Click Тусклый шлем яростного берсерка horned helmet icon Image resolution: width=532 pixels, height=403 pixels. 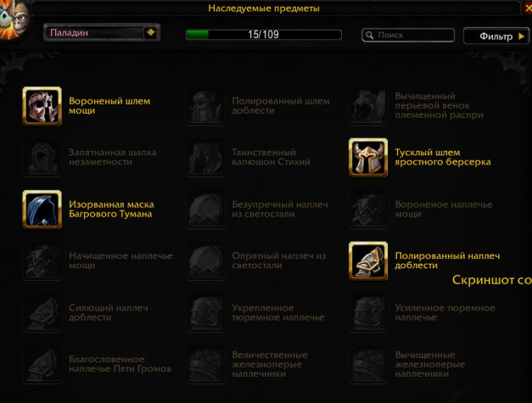(x=368, y=158)
